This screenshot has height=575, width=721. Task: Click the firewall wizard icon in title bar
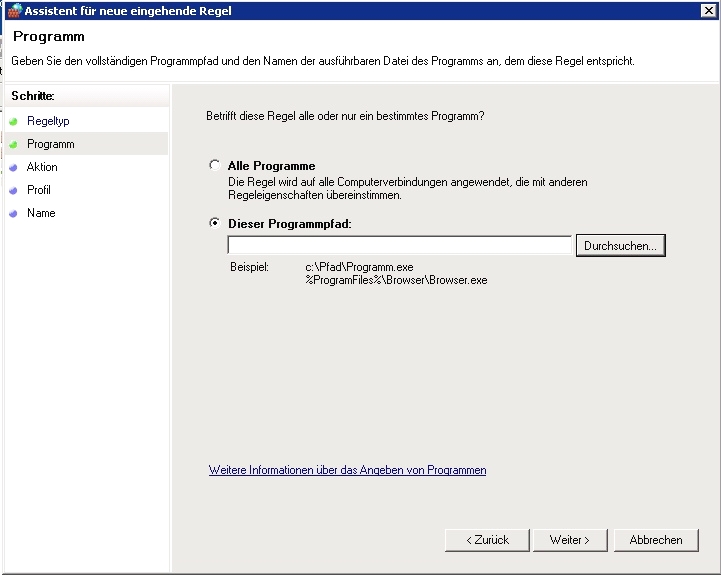(x=15, y=11)
